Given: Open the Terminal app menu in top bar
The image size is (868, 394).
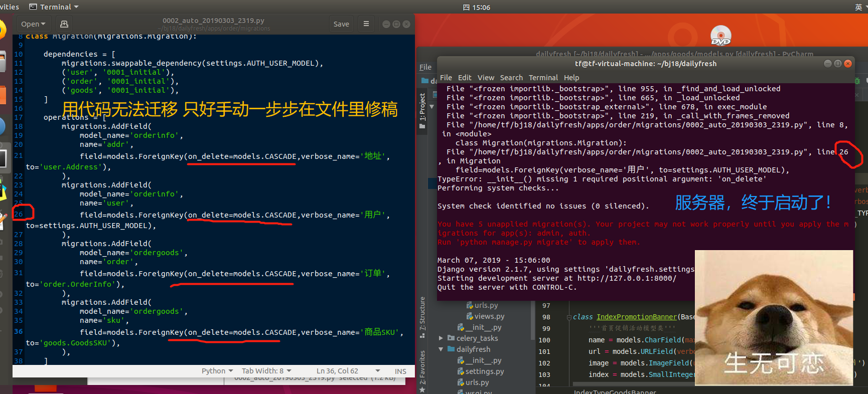Looking at the screenshot, I should (x=54, y=7).
